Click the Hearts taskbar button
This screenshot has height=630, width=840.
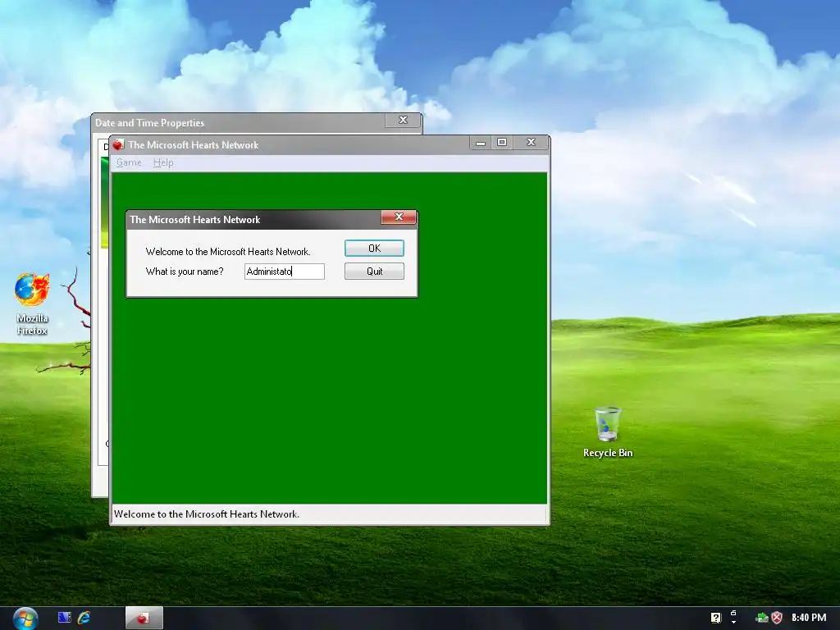pos(144,619)
